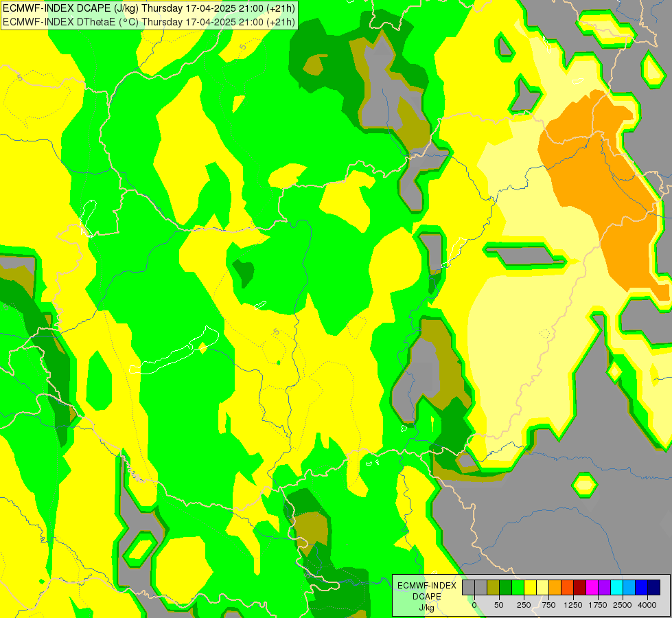
Task: Click the purple legend swatch
Action: pos(604,587)
